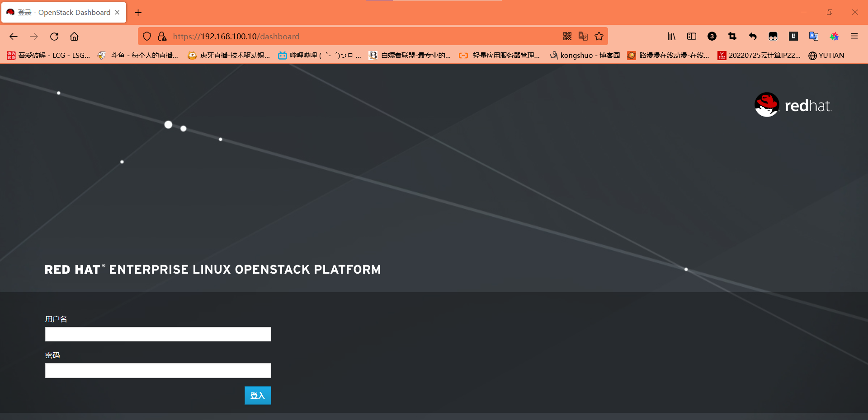Toggle the sidebar view icon
This screenshot has height=420, width=868.
pos(692,37)
